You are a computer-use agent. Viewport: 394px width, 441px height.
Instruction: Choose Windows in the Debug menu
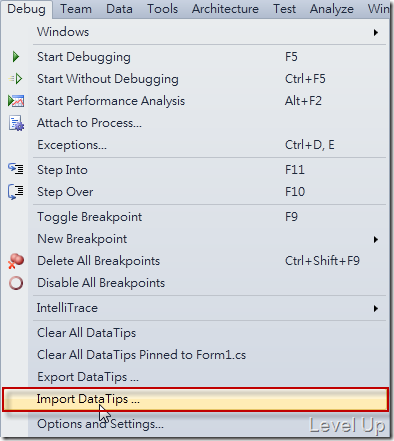tap(209, 32)
